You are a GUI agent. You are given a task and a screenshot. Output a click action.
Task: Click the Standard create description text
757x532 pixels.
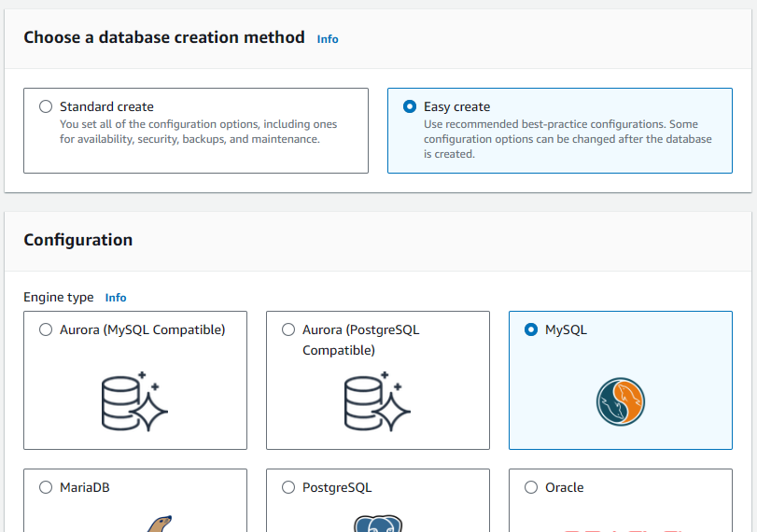click(198, 132)
